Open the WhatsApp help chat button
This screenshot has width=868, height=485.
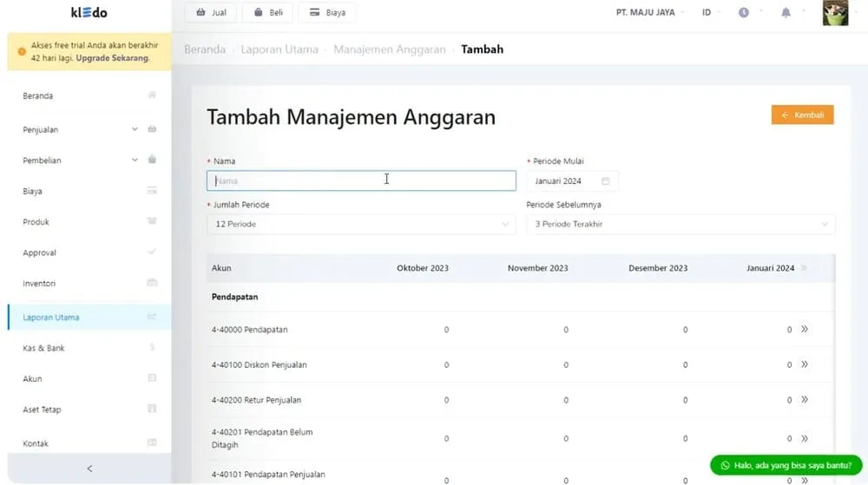(x=786, y=465)
